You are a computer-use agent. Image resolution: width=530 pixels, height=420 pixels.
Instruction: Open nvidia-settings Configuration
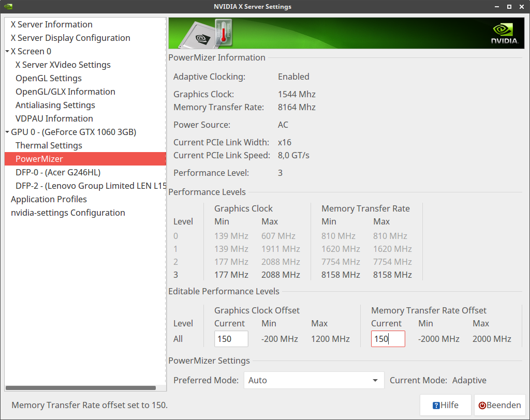pos(68,213)
